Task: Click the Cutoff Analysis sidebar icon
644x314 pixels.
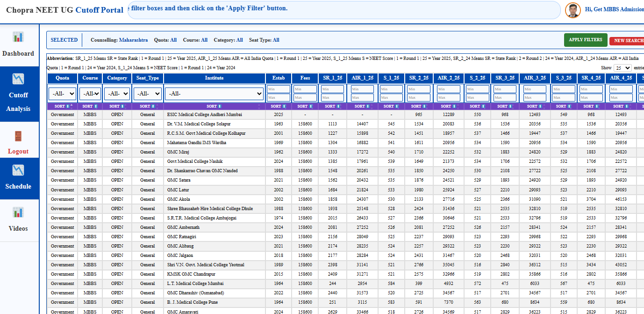Action: (18, 79)
